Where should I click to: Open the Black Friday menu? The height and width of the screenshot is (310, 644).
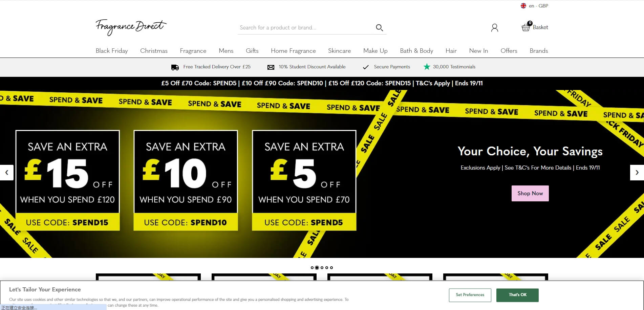[112, 51]
